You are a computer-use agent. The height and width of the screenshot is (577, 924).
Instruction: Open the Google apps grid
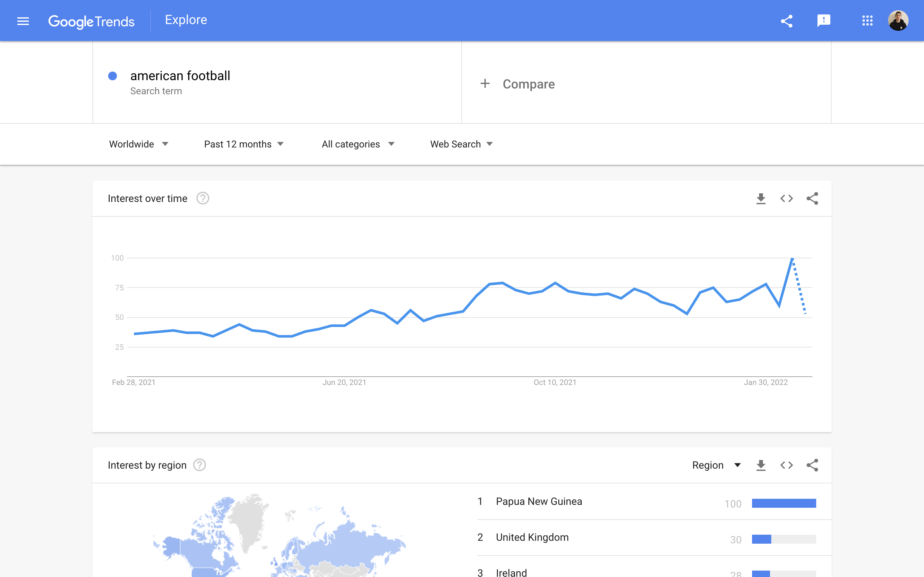tap(868, 20)
